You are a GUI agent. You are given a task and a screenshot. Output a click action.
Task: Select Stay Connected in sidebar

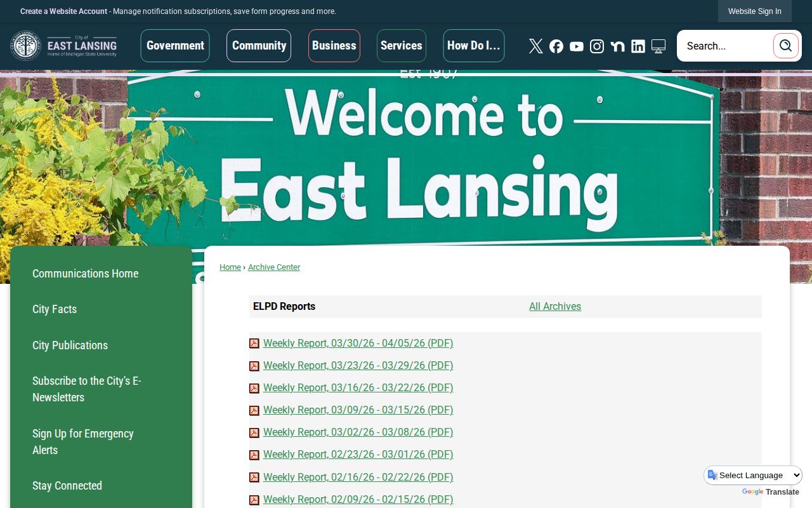(67, 486)
